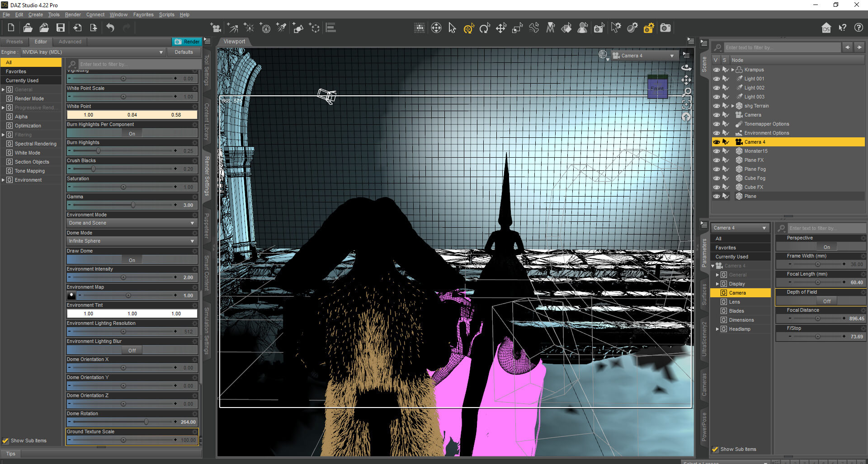Open the Environment Mode Dome and Scene dropdown

tap(132, 223)
